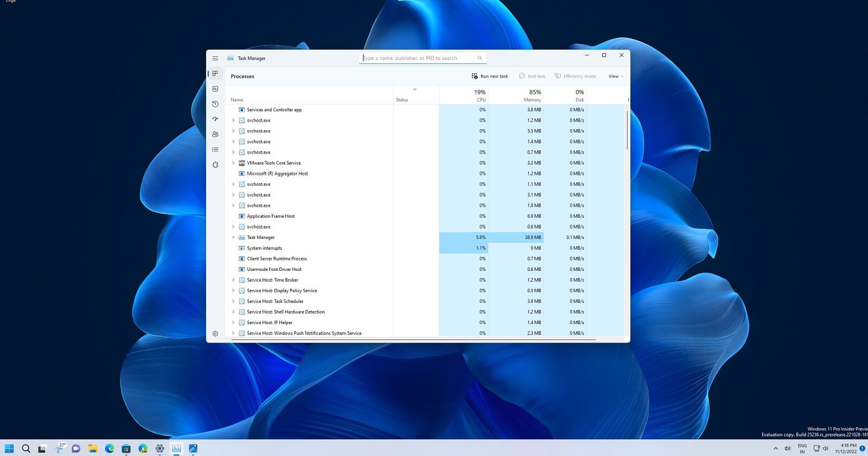Click the Microsoft (R) Aggregator Host icon
Viewport: 868px width, 456px height.
point(242,174)
